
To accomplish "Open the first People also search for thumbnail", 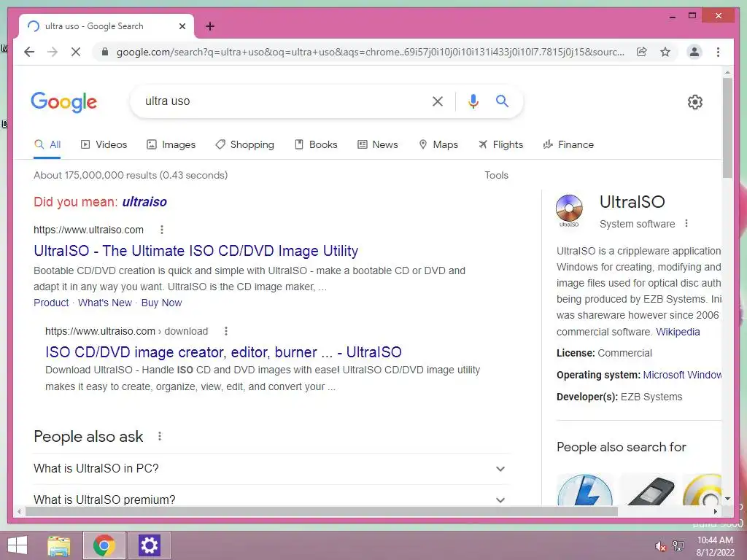I will (x=584, y=489).
